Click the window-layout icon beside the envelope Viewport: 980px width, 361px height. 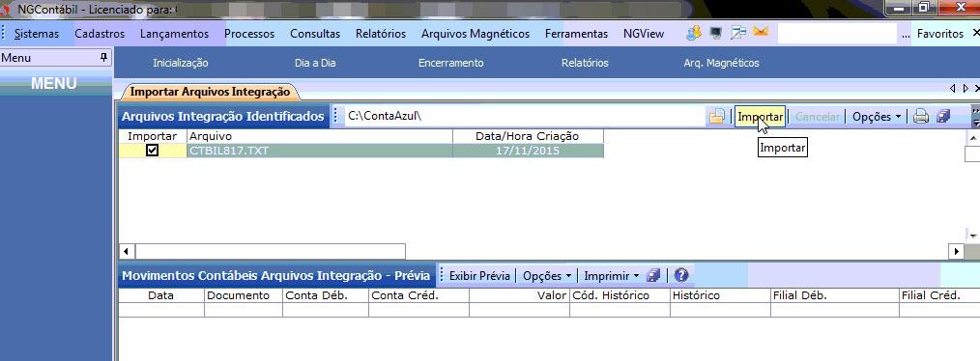tap(738, 33)
